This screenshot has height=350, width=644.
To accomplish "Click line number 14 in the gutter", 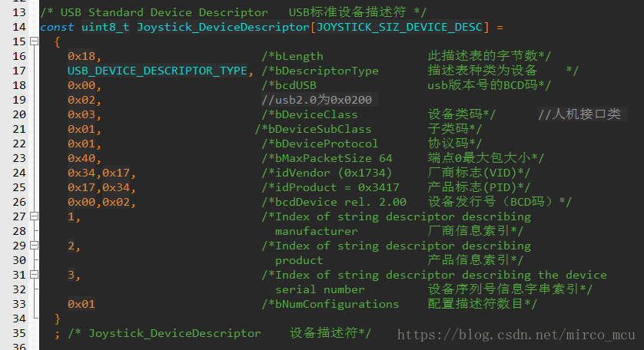I will click(x=19, y=28).
